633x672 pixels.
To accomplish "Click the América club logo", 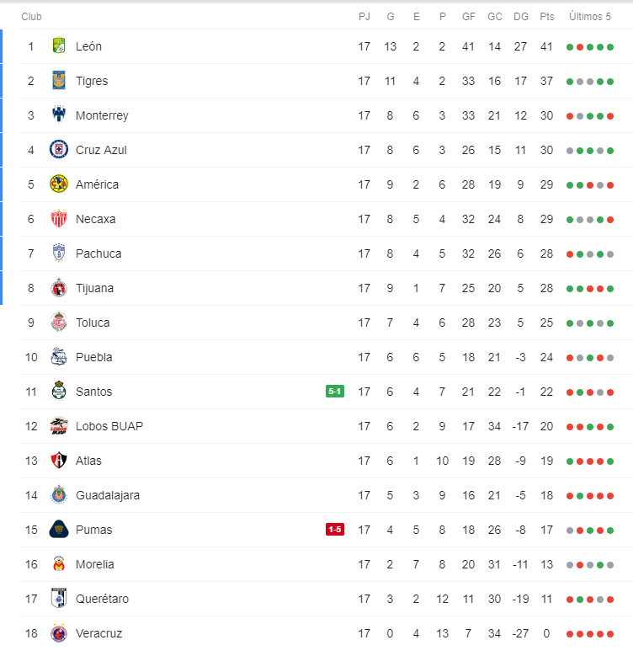I will [58, 184].
